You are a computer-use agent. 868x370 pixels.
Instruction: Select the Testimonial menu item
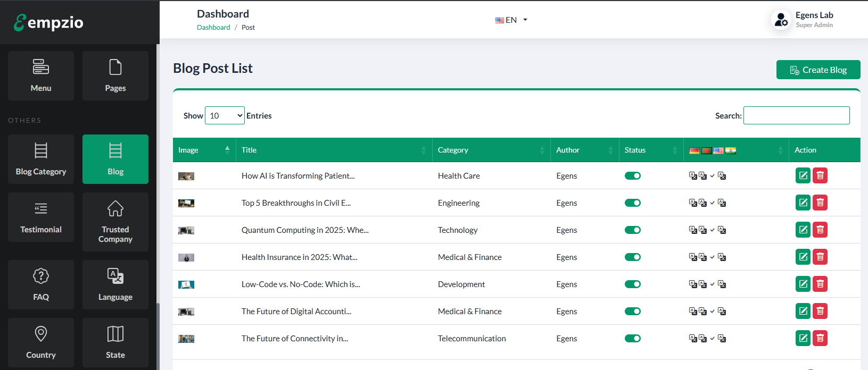click(x=41, y=217)
